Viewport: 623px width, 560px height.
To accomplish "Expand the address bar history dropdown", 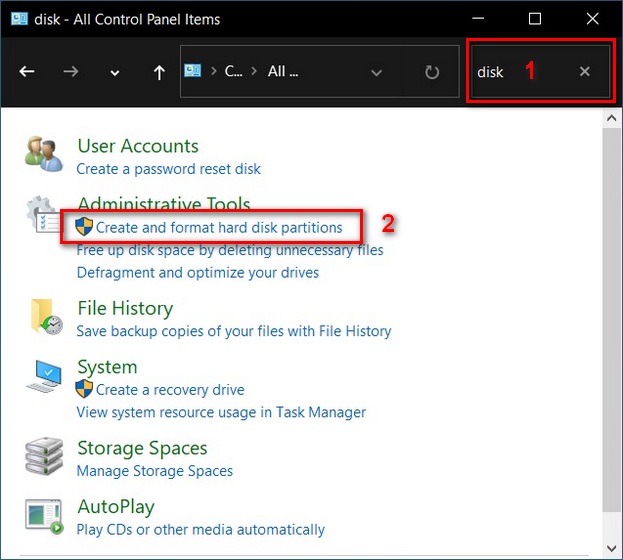I will 376,73.
